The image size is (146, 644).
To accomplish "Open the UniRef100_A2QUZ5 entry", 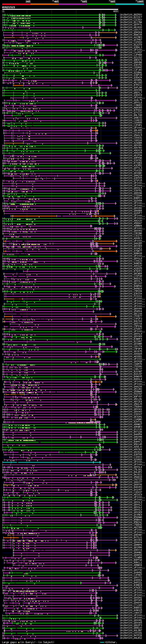I will pyautogui.click(x=131, y=268).
